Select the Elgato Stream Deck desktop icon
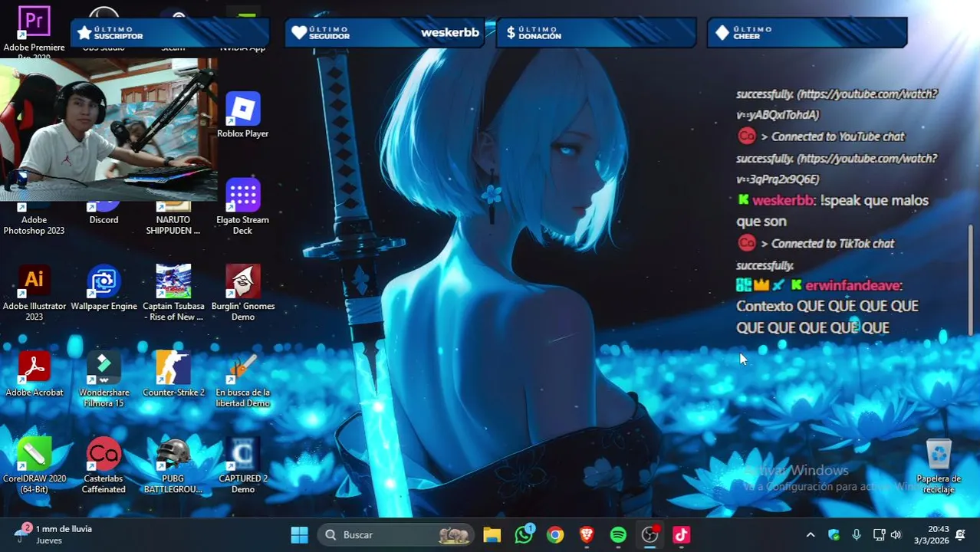The height and width of the screenshot is (552, 980). (243, 207)
